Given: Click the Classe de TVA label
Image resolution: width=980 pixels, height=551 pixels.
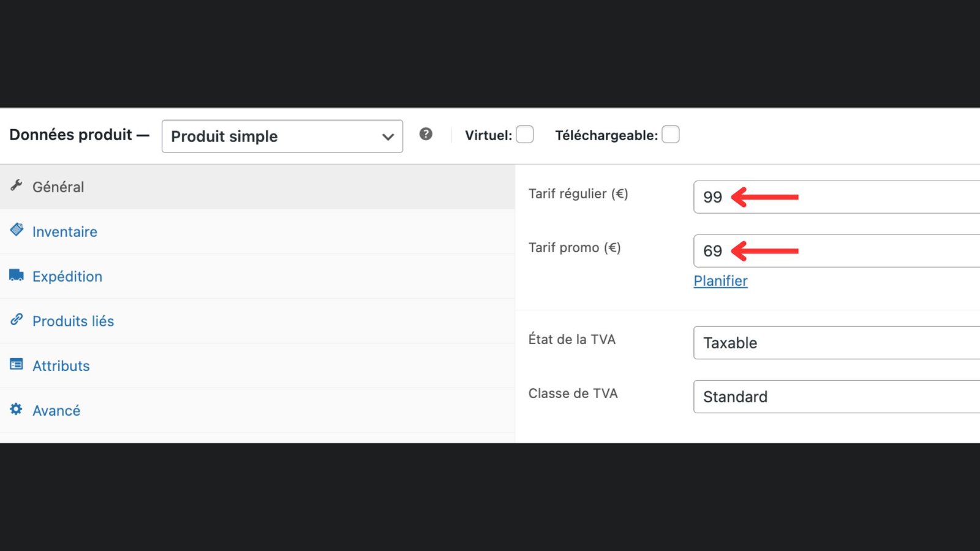Looking at the screenshot, I should pyautogui.click(x=573, y=393).
